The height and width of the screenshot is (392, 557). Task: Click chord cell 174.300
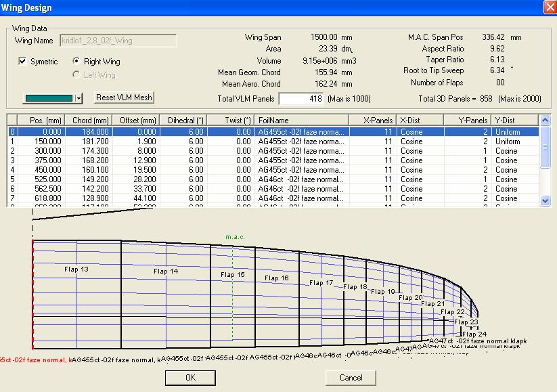click(x=89, y=151)
